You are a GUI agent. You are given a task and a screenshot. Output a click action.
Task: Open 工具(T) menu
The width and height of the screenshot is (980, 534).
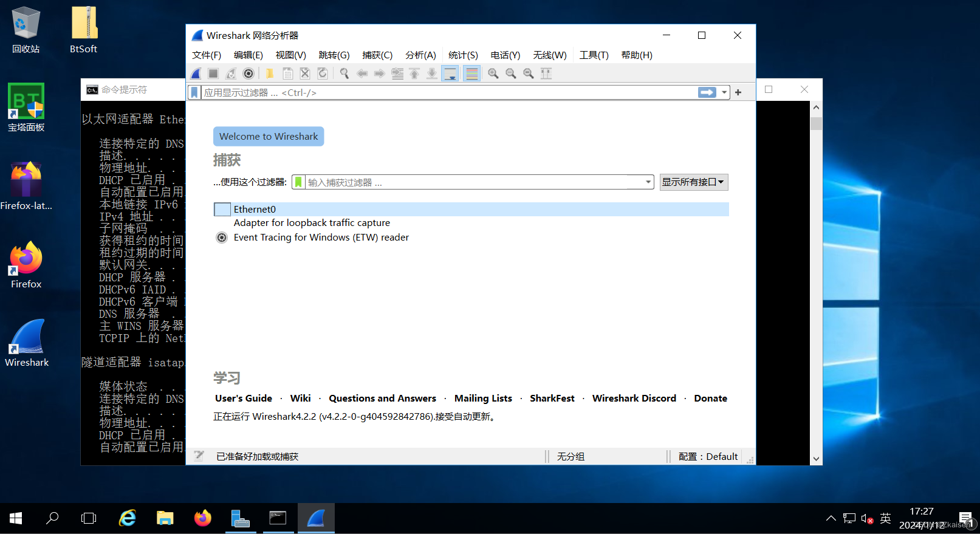coord(594,55)
